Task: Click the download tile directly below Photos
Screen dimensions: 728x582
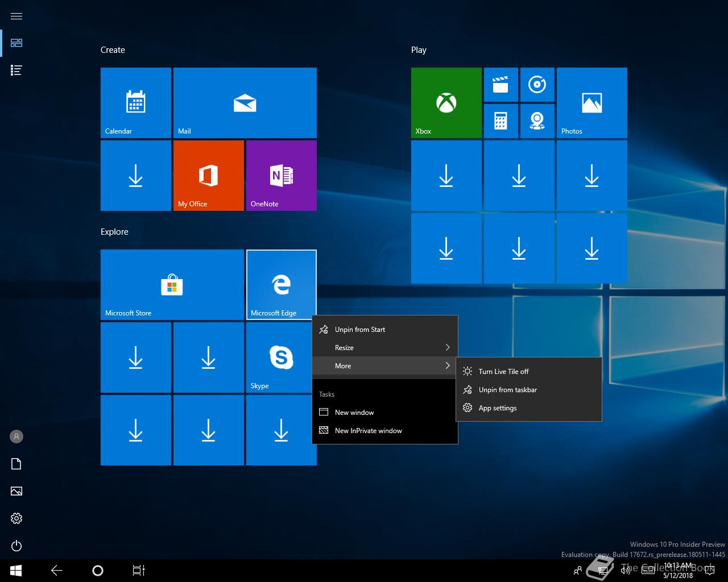Action: (x=592, y=176)
